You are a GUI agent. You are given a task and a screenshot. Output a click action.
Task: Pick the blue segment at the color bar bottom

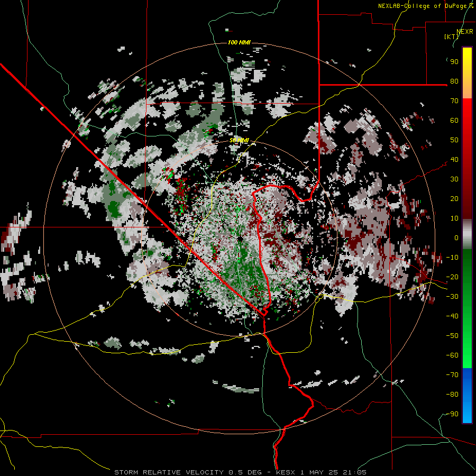pos(467,395)
